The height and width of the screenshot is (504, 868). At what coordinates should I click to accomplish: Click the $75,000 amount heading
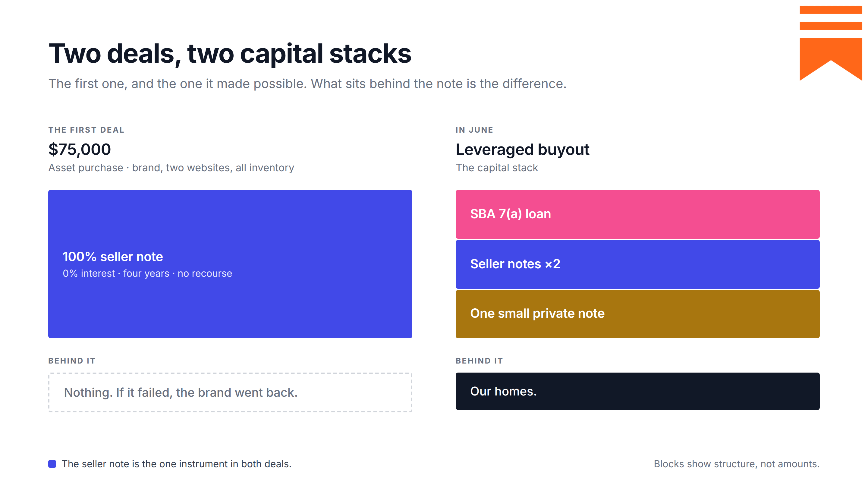tap(80, 150)
